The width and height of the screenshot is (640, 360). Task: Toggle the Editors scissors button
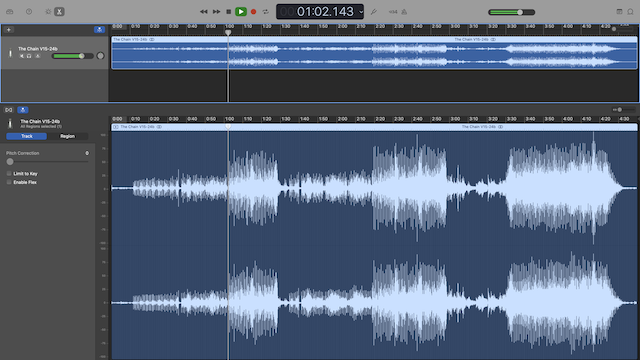tap(59, 12)
